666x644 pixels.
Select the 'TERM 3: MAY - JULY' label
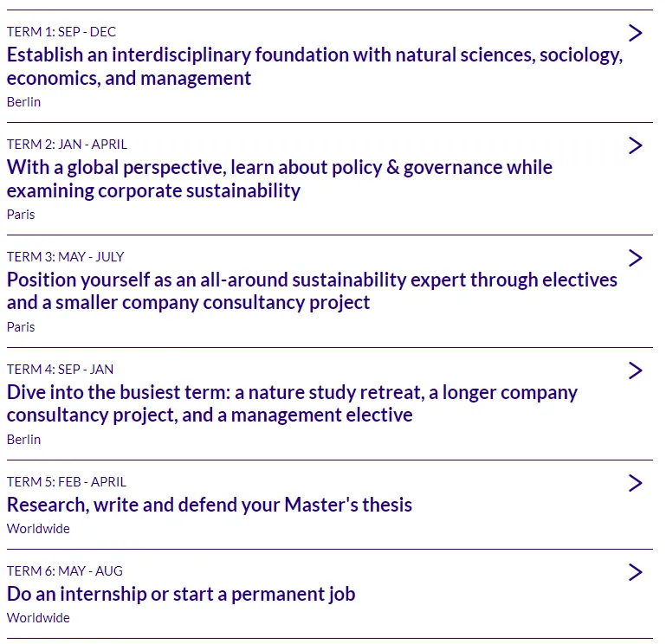pos(66,257)
